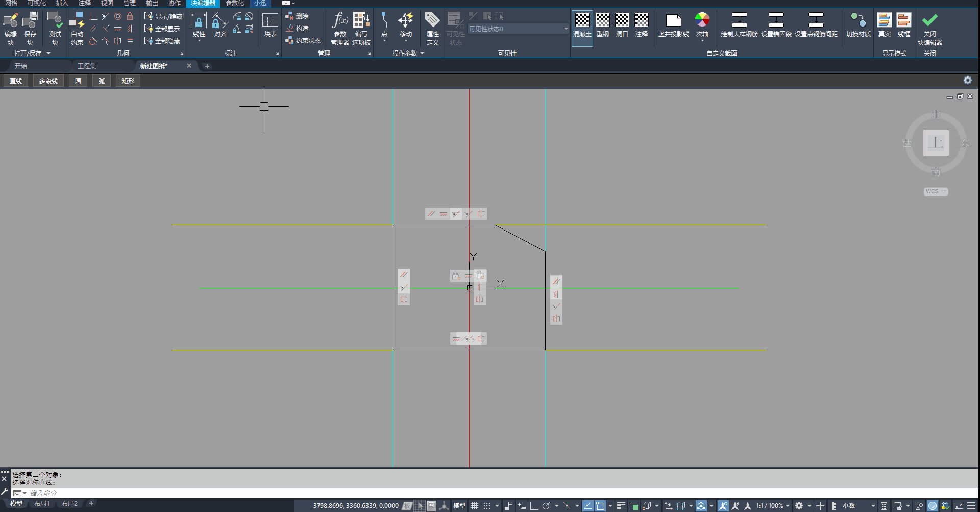Open the Edit Block tool
The image size is (980, 512).
pos(11,29)
